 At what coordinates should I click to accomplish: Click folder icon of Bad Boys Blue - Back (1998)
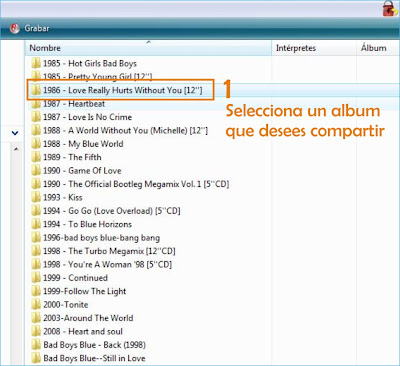click(x=36, y=345)
